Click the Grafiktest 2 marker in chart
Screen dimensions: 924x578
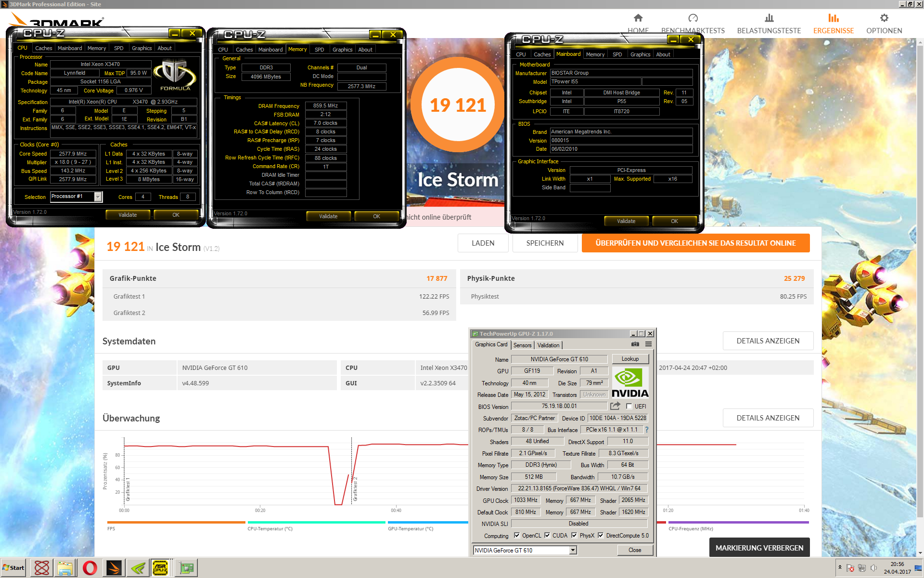pyautogui.click(x=355, y=489)
